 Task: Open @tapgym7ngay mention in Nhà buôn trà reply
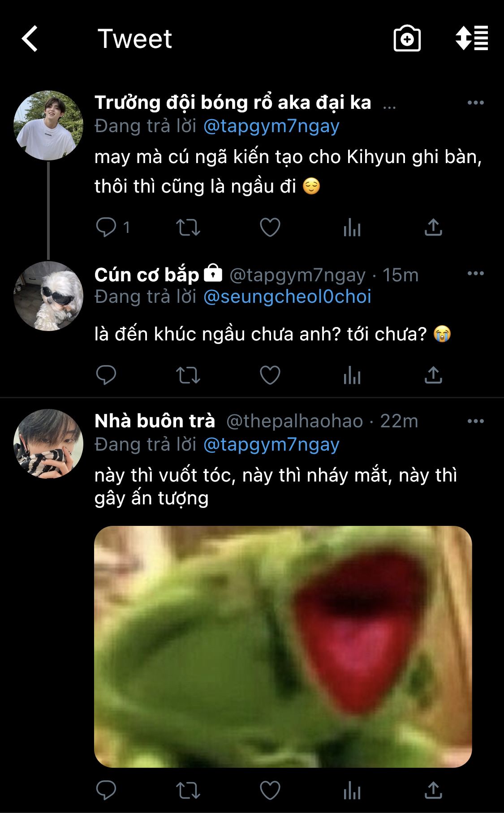click(x=271, y=444)
